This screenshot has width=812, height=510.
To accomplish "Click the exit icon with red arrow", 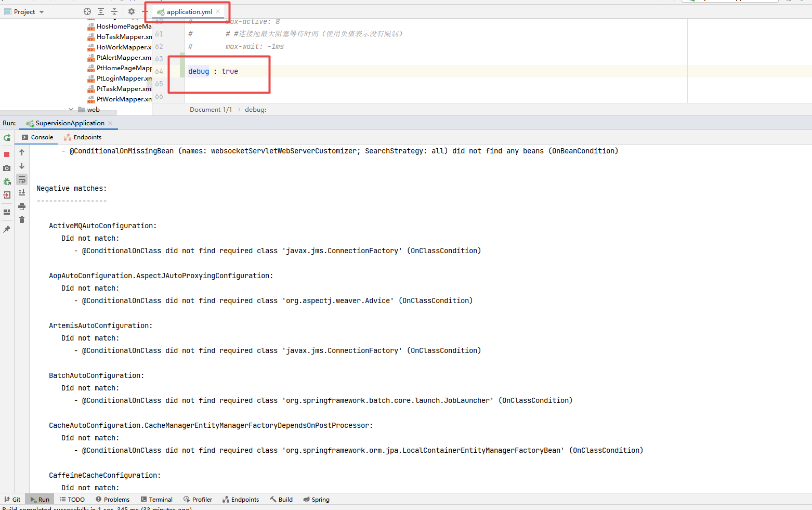I will 7,195.
